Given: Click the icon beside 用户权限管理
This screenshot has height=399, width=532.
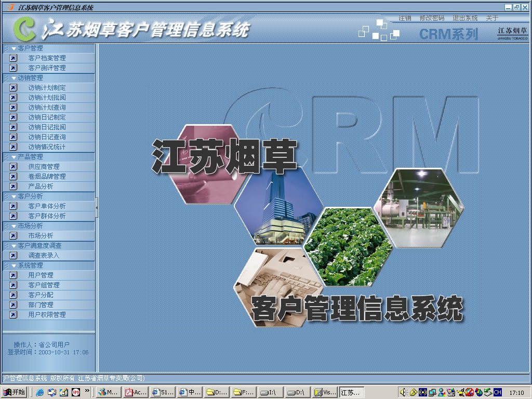Looking at the screenshot, I should [x=13, y=314].
